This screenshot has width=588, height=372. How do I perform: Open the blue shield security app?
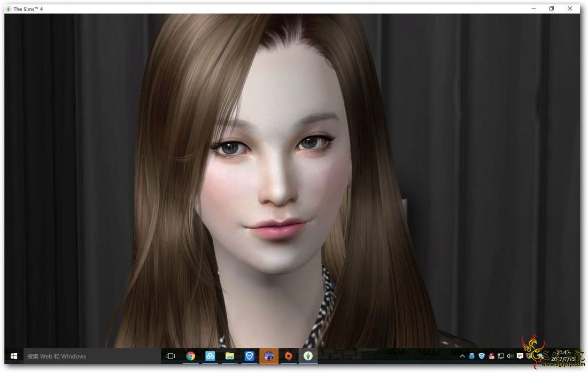pos(249,356)
